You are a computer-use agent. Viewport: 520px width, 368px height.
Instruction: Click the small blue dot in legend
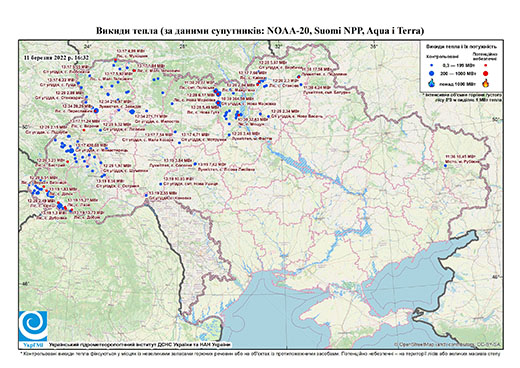pos(431,65)
